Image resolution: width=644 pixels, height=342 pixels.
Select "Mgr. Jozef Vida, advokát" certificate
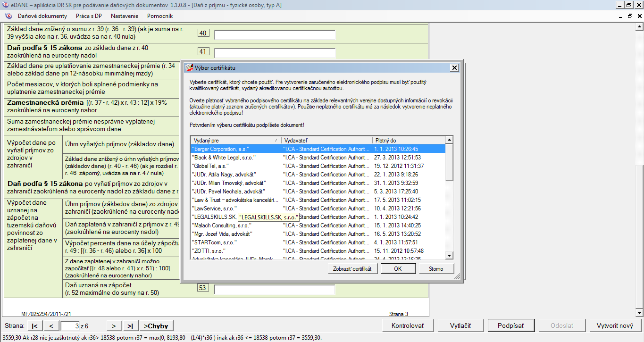tap(318, 234)
